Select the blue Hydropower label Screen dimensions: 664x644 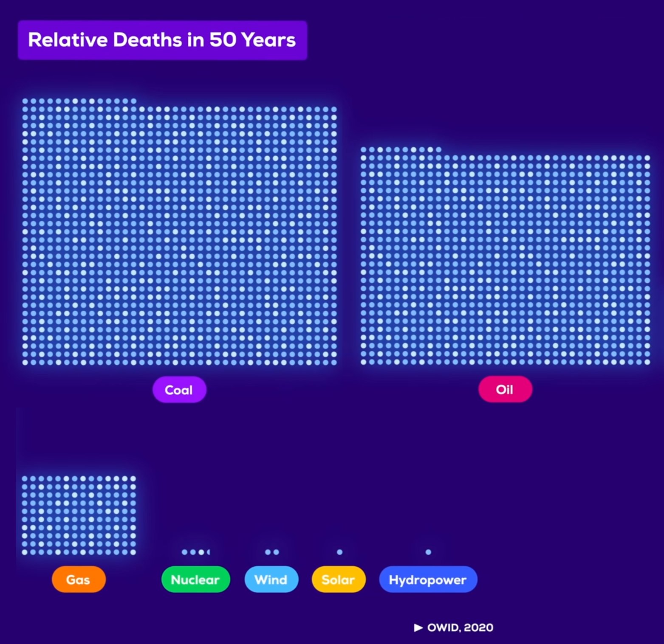click(428, 579)
